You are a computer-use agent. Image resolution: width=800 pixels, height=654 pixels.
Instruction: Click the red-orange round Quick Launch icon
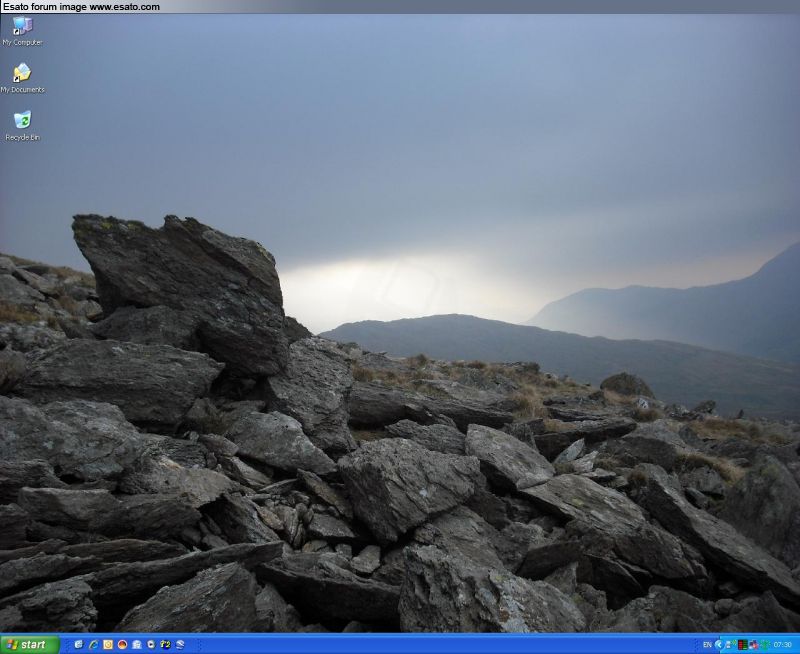[122, 645]
